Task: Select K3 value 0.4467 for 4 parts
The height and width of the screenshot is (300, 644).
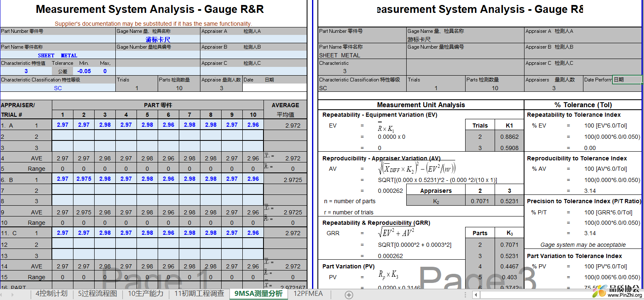Action: [x=509, y=266]
